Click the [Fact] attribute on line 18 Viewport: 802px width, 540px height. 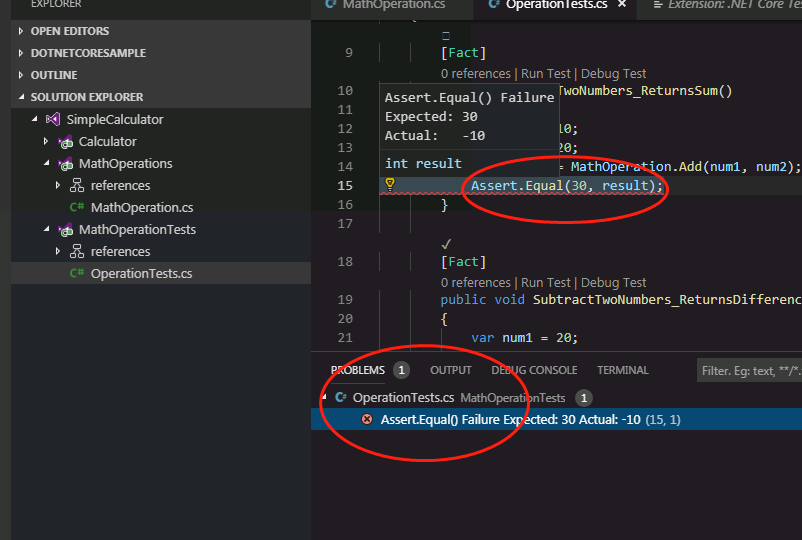coord(463,262)
